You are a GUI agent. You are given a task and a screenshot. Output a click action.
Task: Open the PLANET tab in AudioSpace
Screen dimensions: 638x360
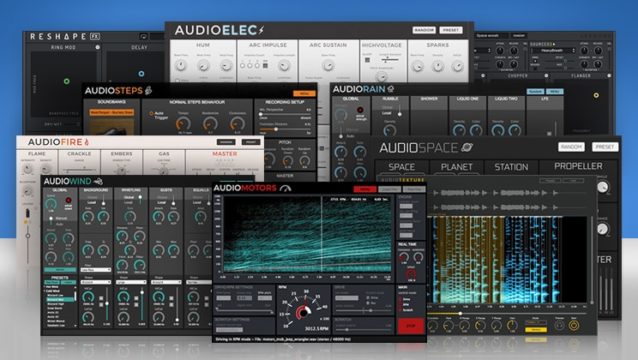pyautogui.click(x=457, y=167)
